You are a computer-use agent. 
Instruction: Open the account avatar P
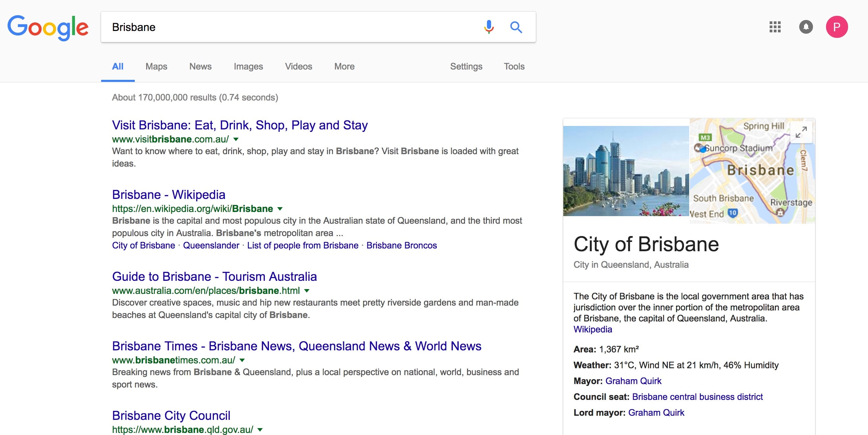(837, 27)
